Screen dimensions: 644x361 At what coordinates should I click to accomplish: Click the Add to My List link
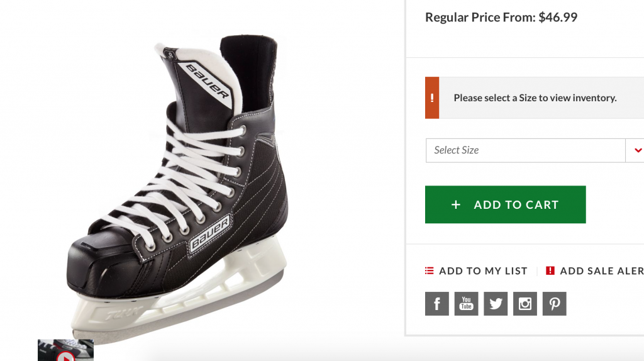click(483, 271)
